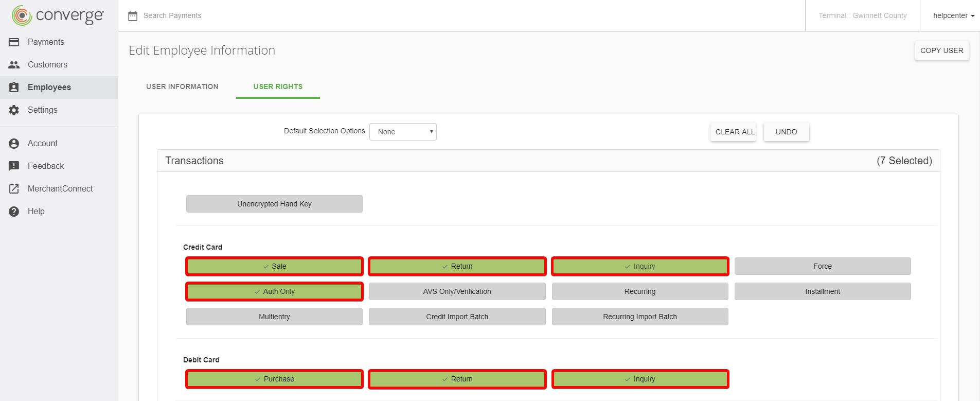Open the Feedback speech bubble icon
This screenshot has width=980, height=401.
click(x=14, y=166)
